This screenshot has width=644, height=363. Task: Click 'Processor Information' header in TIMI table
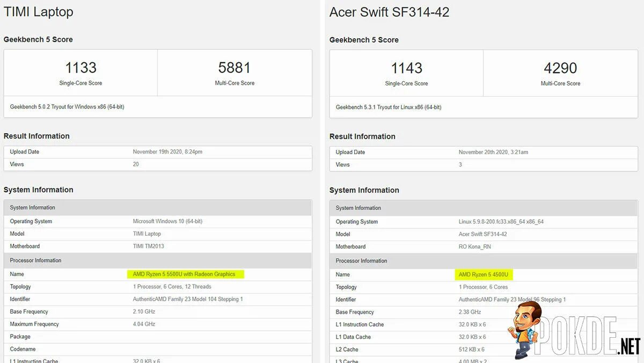(35, 260)
